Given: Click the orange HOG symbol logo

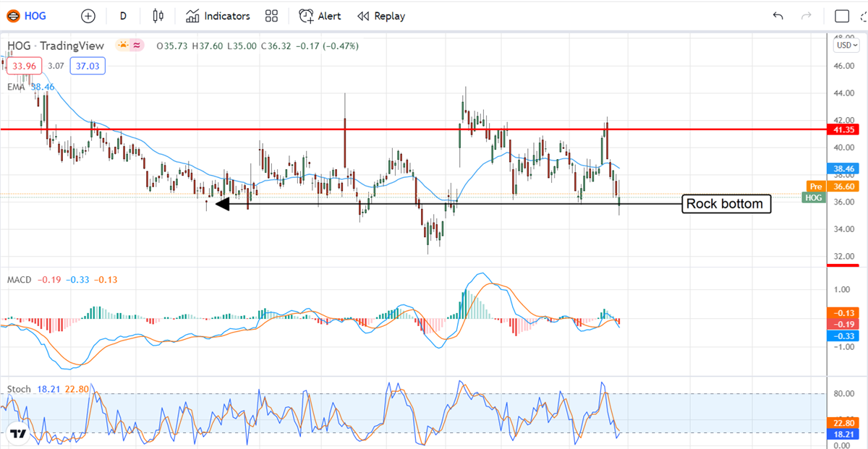Looking at the screenshot, I should pos(13,16).
